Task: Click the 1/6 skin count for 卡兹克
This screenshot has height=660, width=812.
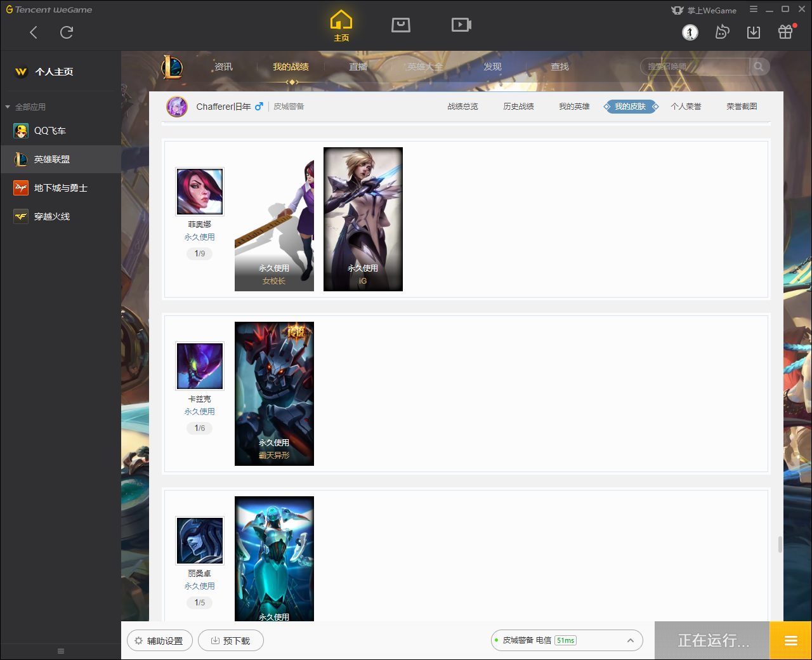Action: pyautogui.click(x=200, y=428)
